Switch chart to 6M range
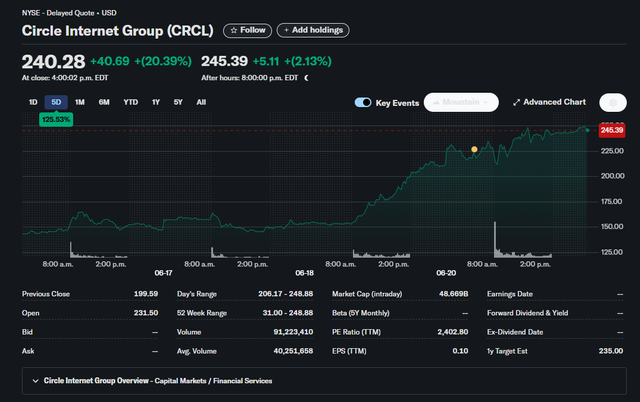This screenshot has height=402, width=640. point(104,102)
